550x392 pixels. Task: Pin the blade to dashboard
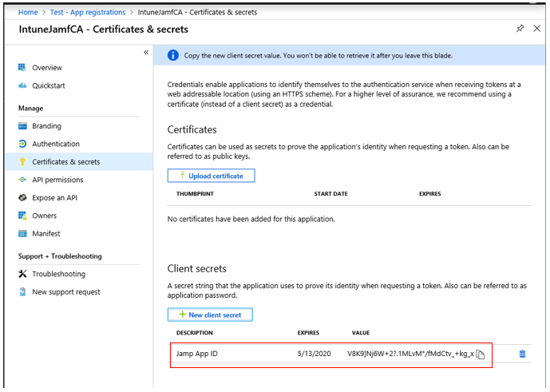click(x=520, y=29)
